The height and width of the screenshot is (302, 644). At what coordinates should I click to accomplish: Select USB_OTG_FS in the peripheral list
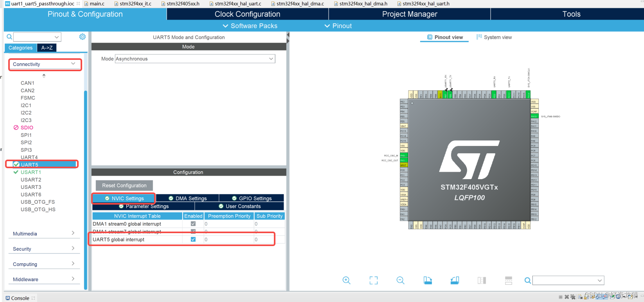coord(38,202)
